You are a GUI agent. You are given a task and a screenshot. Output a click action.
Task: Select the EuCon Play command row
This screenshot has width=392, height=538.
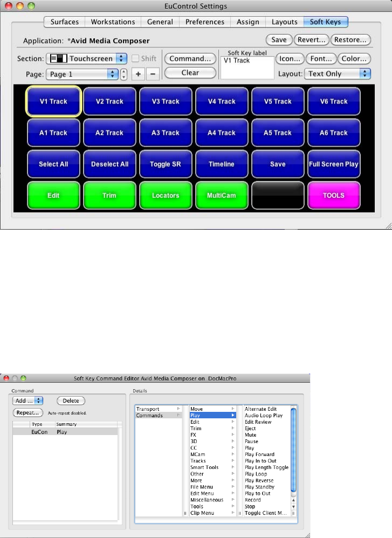click(65, 432)
